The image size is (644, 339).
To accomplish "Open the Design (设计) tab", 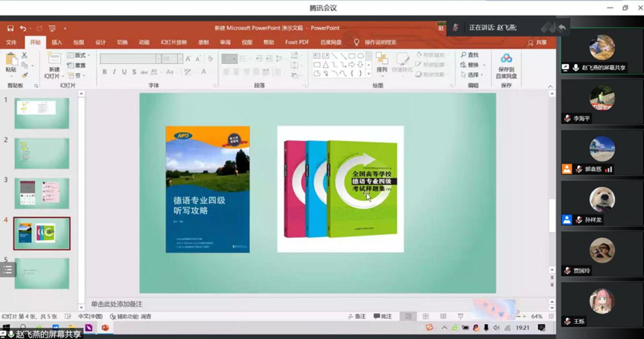I will pos(101,42).
